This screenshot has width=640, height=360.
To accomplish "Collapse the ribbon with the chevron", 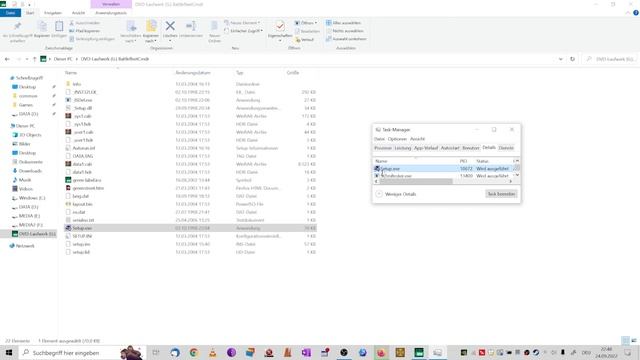I will (x=628, y=13).
